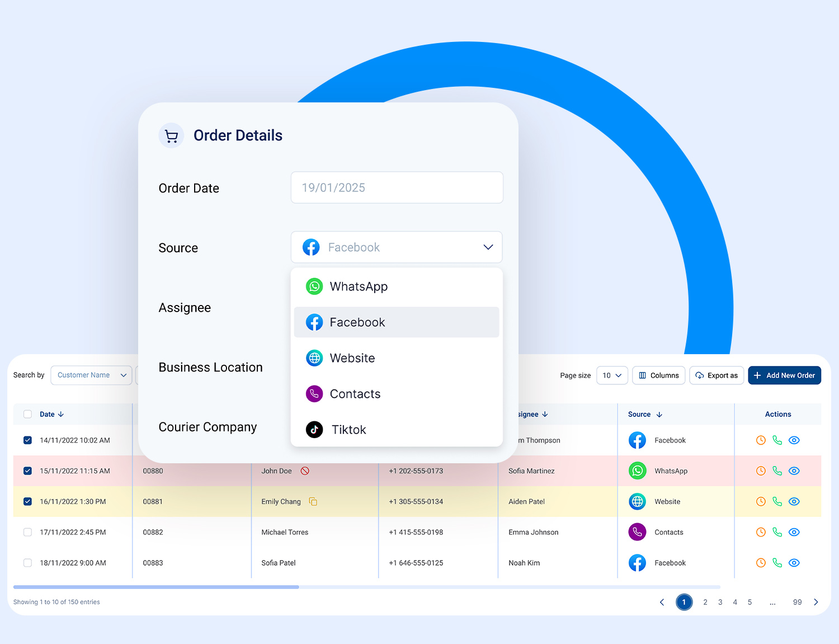
Task: Call from the John Doe row phone icon
Action: pyautogui.click(x=777, y=471)
